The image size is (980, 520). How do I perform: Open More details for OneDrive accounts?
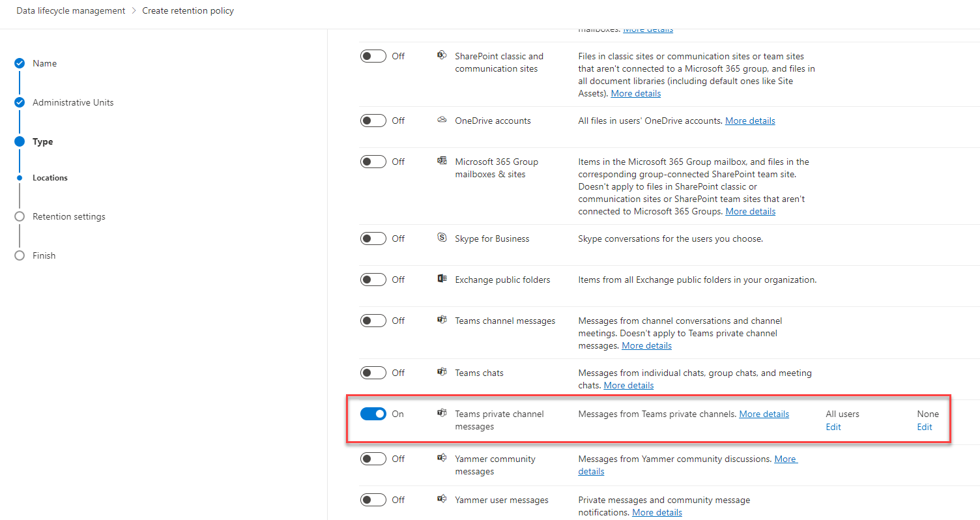pos(750,121)
